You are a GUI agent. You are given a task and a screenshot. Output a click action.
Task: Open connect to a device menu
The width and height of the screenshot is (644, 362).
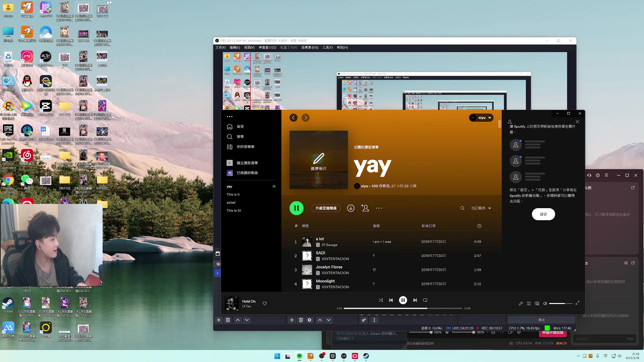537,303
